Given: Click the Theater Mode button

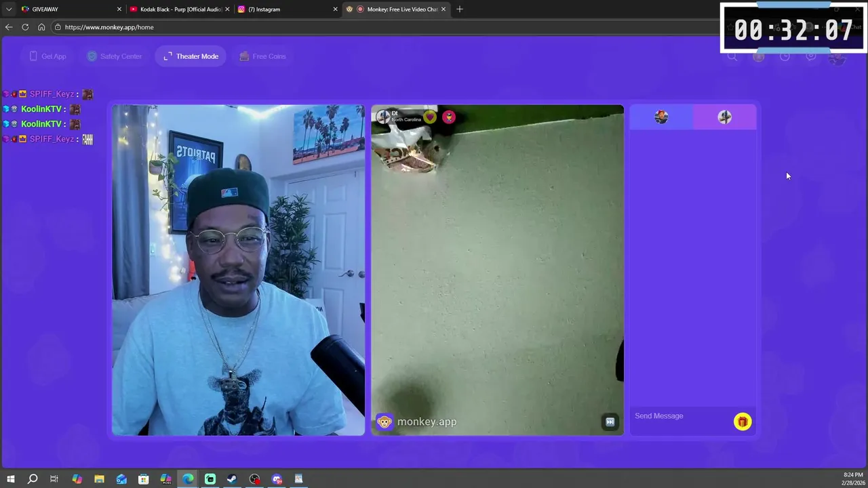Looking at the screenshot, I should pos(191,56).
